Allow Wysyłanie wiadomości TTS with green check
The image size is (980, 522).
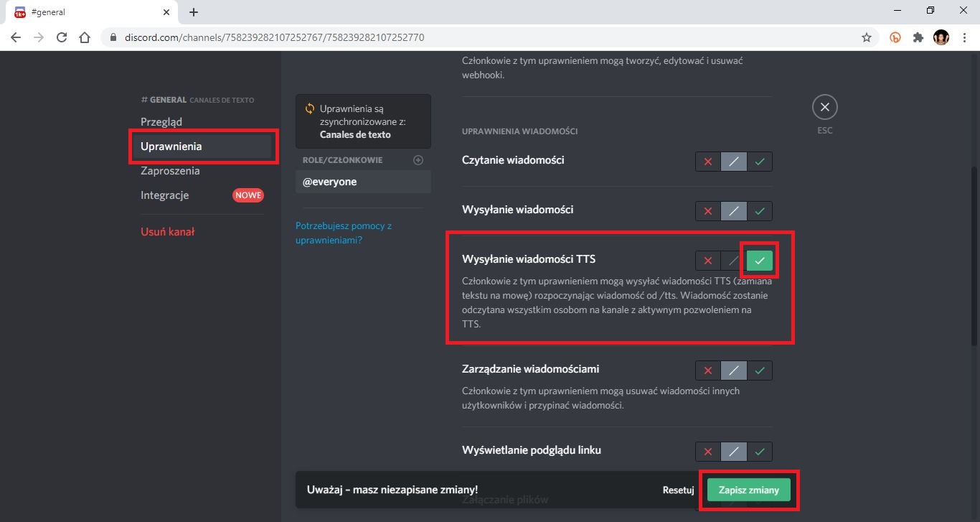[x=760, y=261]
